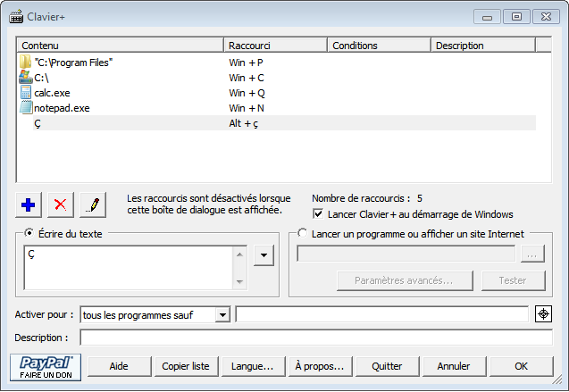
Task: Click the red X delete shortcut icon
Action: (x=61, y=204)
